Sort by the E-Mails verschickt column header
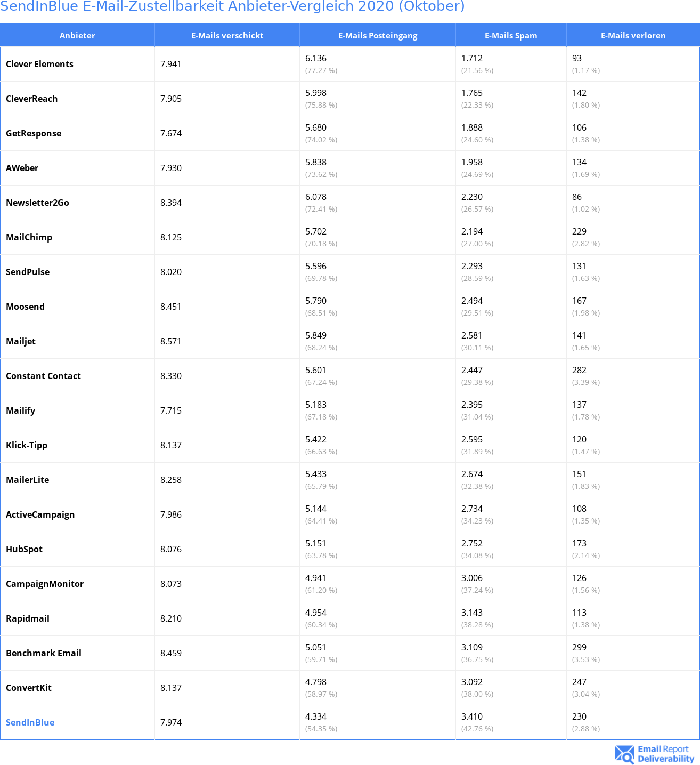700x765 pixels. pyautogui.click(x=227, y=35)
